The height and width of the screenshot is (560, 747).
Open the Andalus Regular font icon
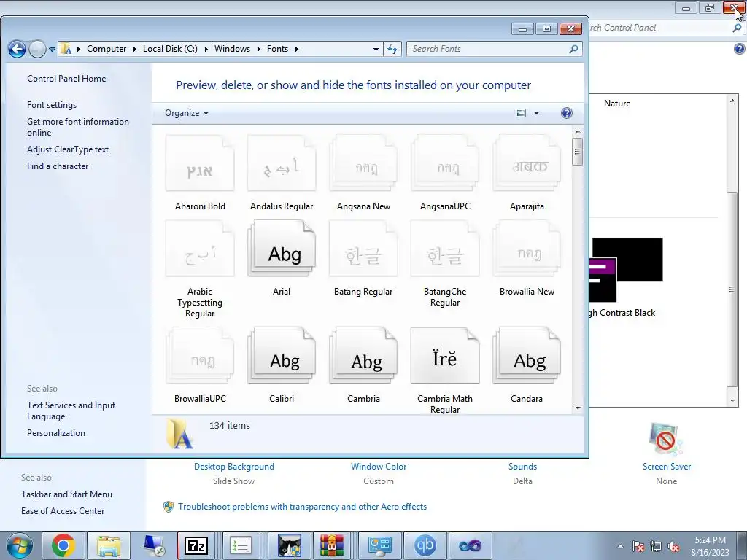(x=282, y=163)
